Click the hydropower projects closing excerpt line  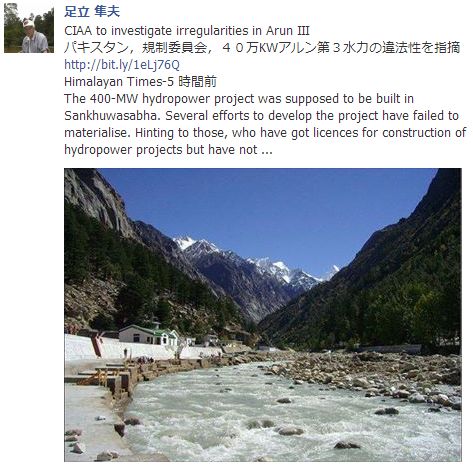tap(168, 150)
